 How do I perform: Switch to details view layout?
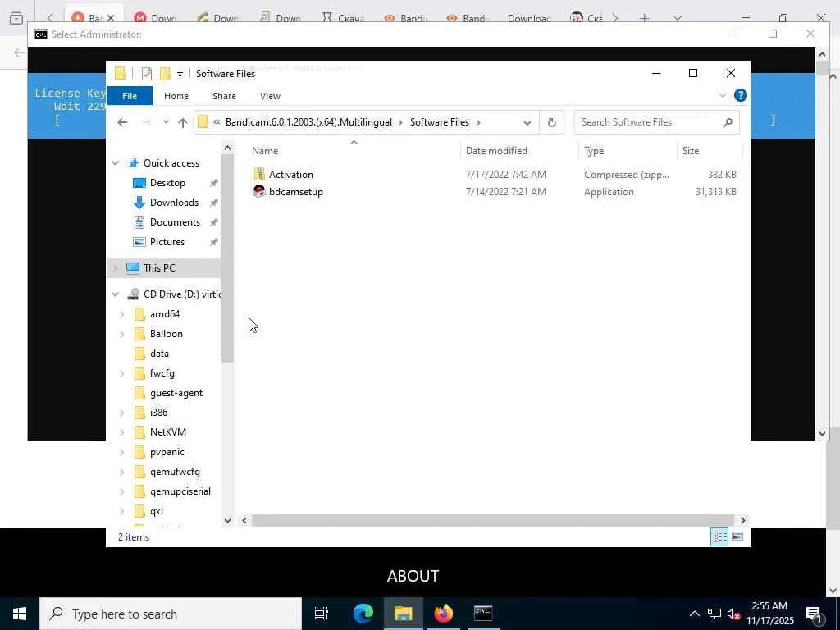pos(719,536)
